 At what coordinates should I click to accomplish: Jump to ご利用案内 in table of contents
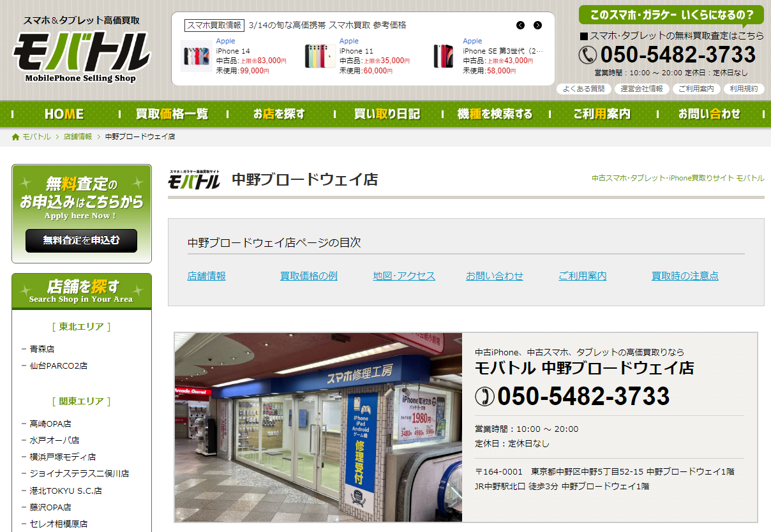tap(583, 276)
